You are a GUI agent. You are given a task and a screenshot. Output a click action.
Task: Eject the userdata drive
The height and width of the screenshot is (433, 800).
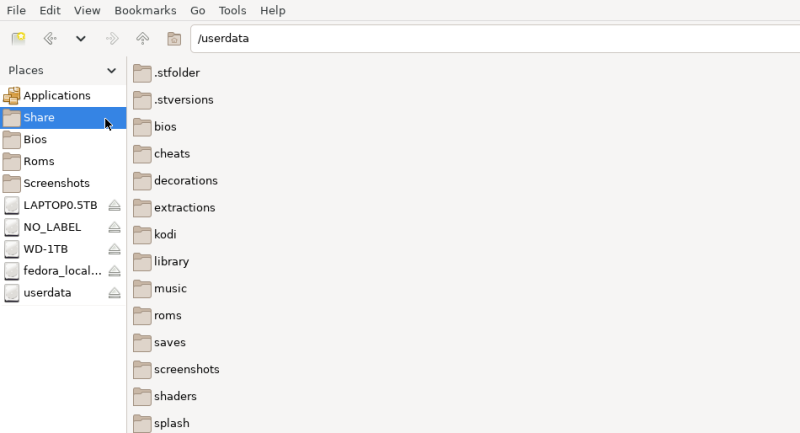(114, 293)
